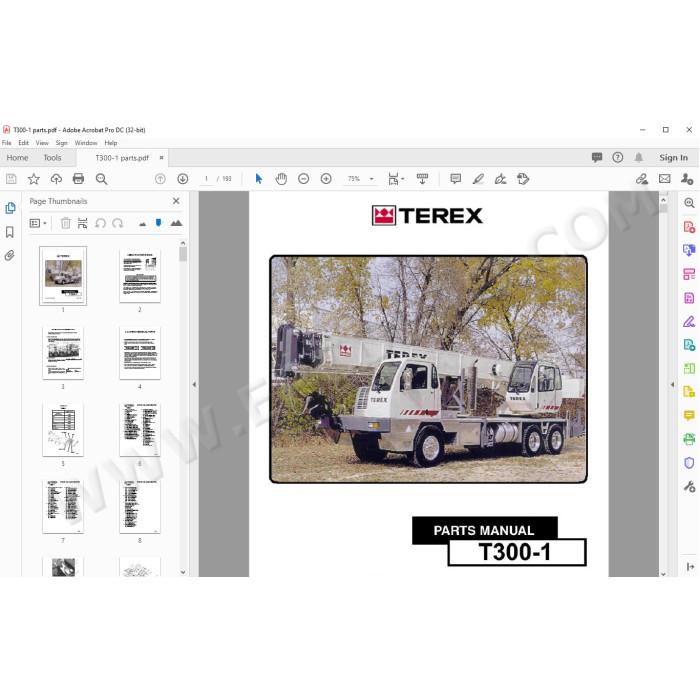Open fit page options icon

point(395,179)
